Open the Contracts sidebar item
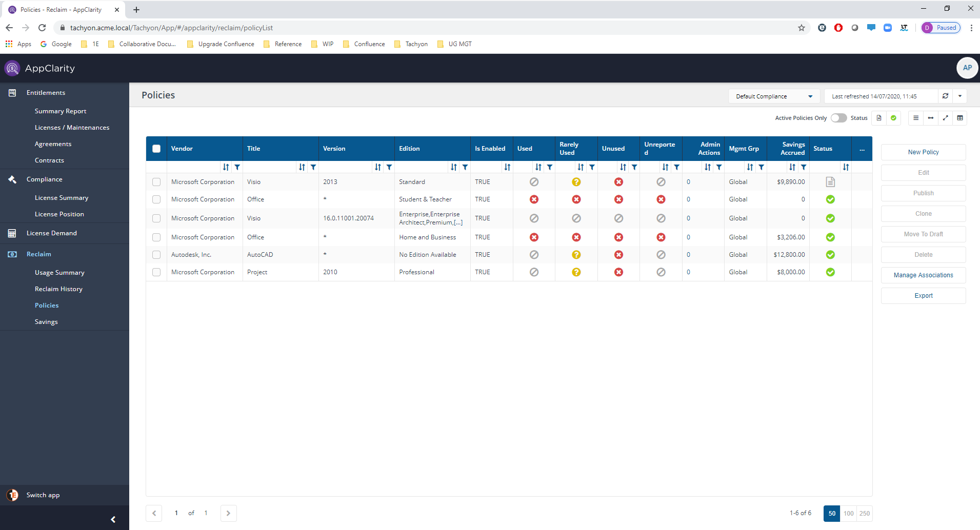This screenshot has height=530, width=980. 49,160
